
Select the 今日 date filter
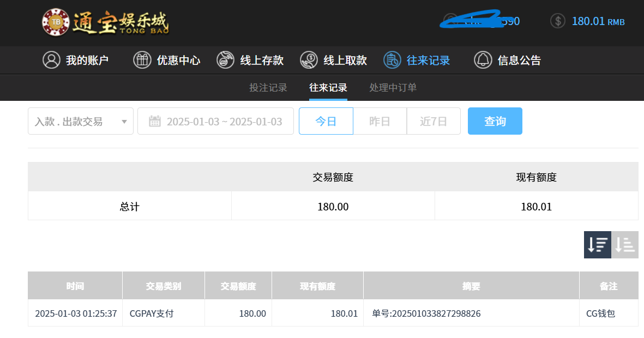pyautogui.click(x=326, y=121)
